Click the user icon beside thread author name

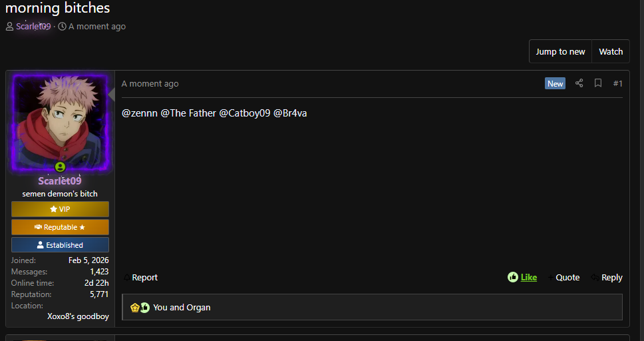tap(9, 27)
